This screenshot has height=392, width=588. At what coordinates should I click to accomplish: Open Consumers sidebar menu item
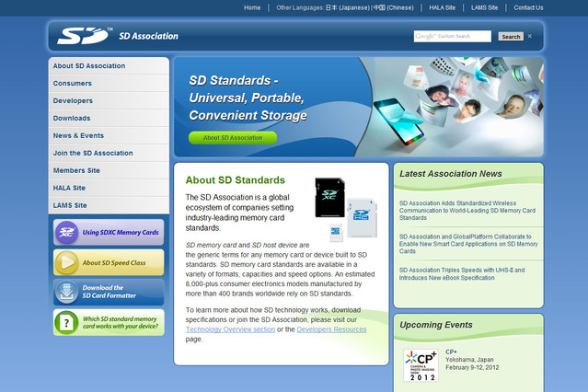point(109,83)
